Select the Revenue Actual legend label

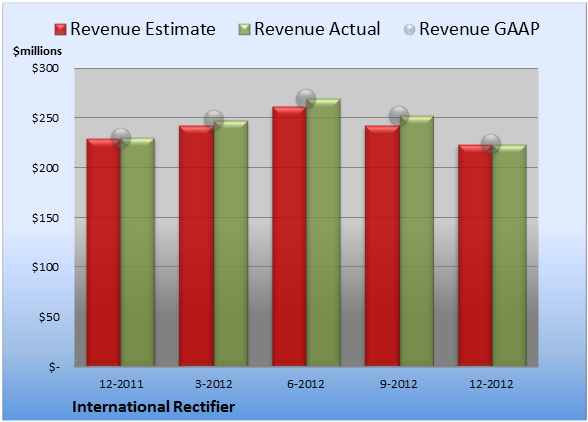pos(317,29)
